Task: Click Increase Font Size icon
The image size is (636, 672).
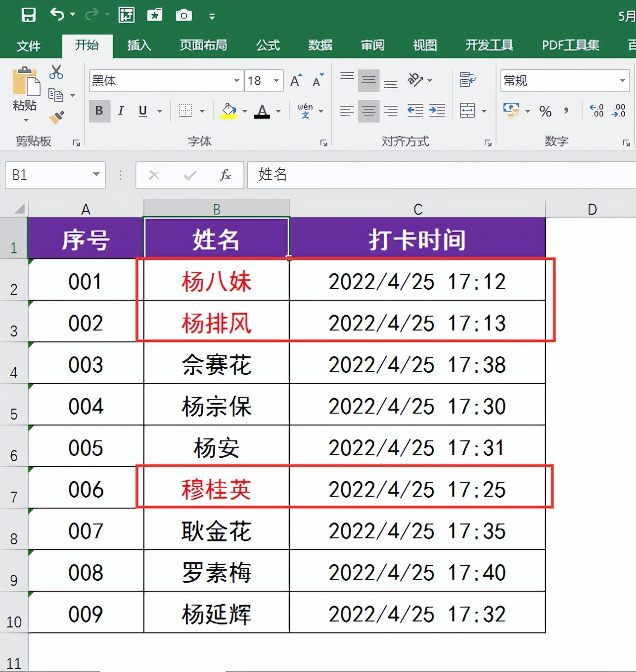Action: 296,80
